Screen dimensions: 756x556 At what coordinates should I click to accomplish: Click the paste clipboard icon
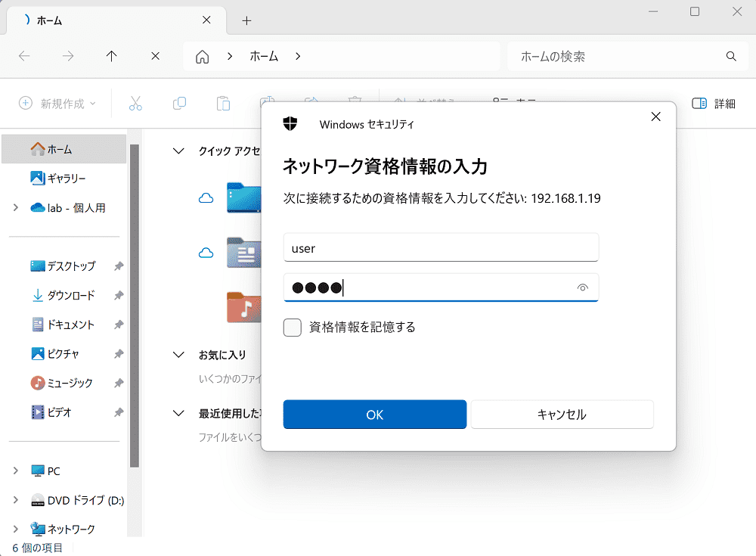[223, 104]
